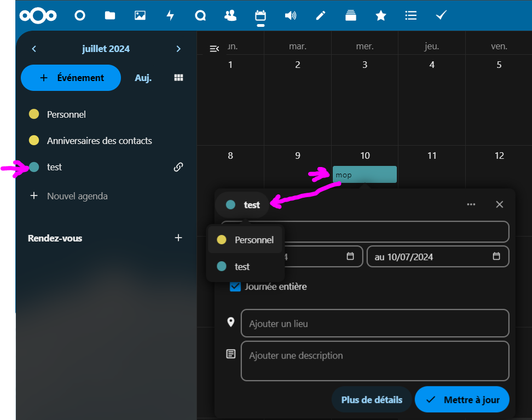Open the Files app folder icon
This screenshot has height=420, width=532.
[x=110, y=16]
